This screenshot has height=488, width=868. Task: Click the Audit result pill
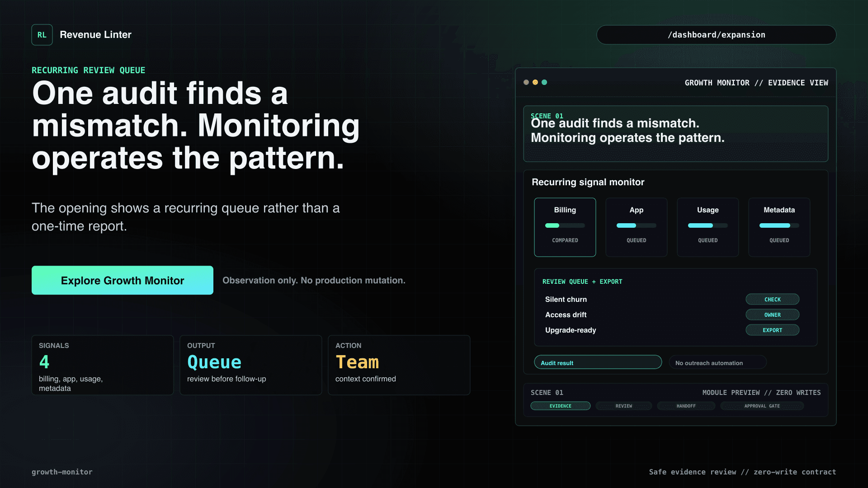598,362
